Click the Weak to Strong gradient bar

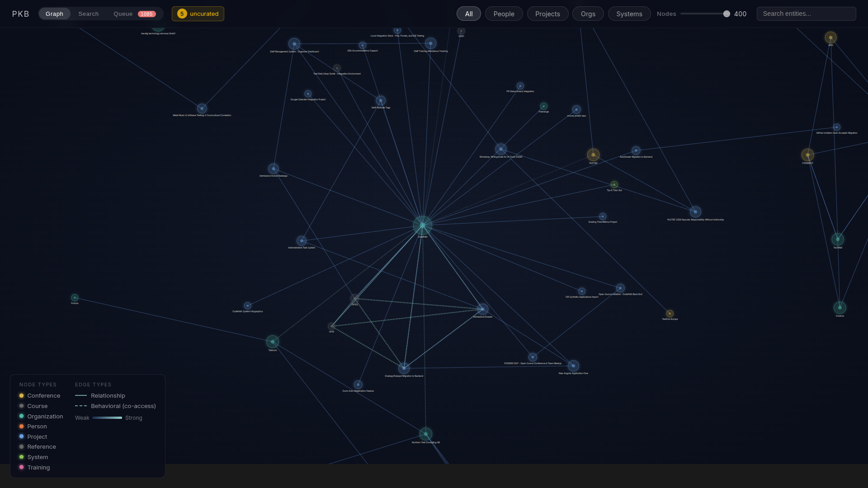(107, 418)
